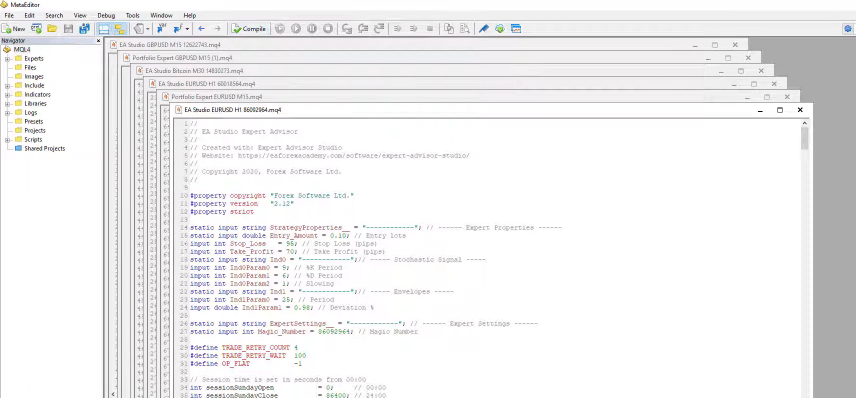Activate the EA Studio GBPUSD M15 12622743.mq4 window title
856x398 pixels.
[x=170, y=45]
